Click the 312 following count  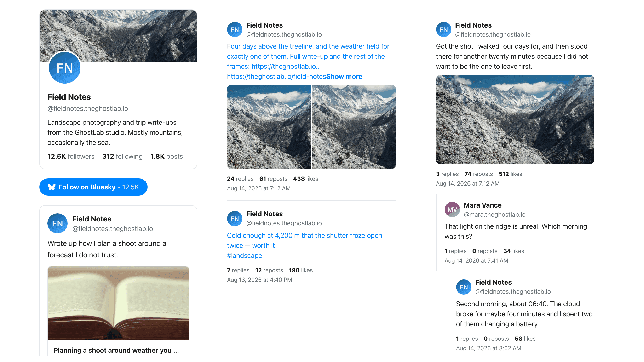[x=122, y=156]
